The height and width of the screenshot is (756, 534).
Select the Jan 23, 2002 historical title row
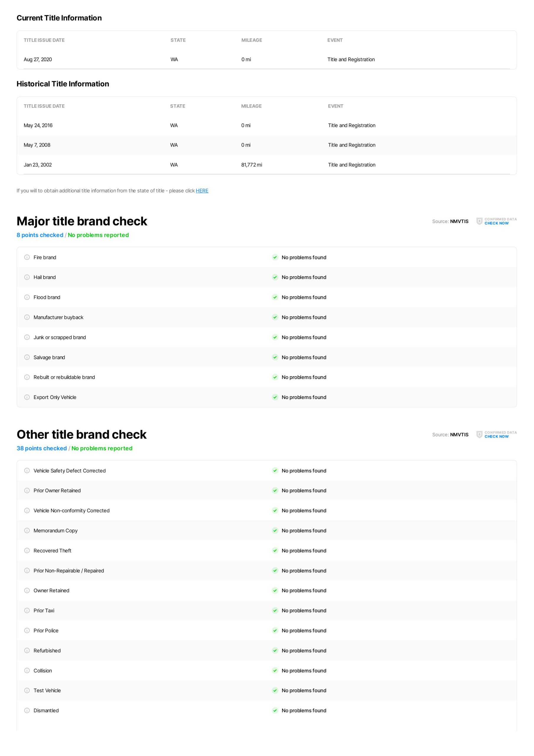pos(267,164)
